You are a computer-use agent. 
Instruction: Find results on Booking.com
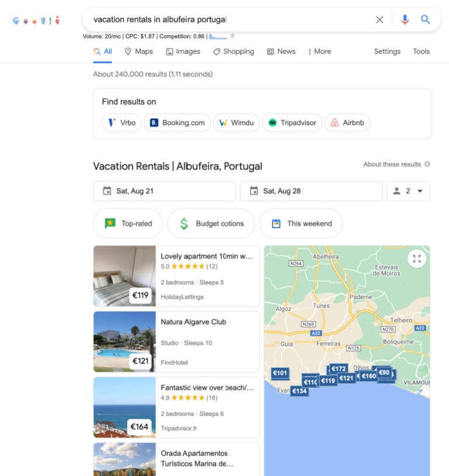coord(177,123)
